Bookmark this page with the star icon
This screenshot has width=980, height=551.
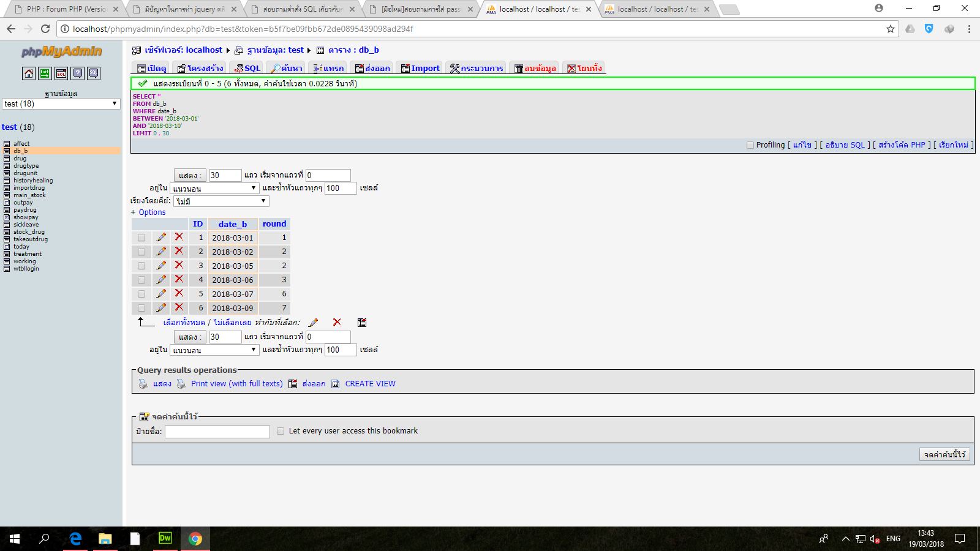tap(891, 29)
